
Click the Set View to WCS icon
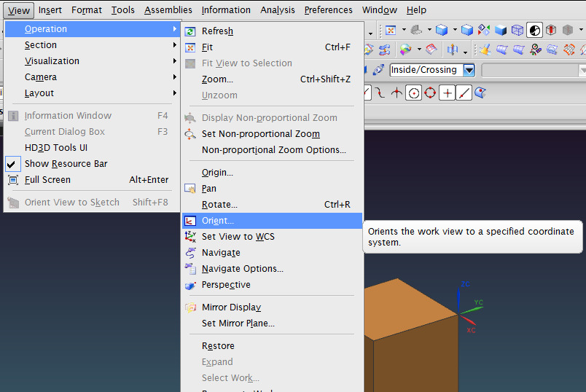point(190,237)
